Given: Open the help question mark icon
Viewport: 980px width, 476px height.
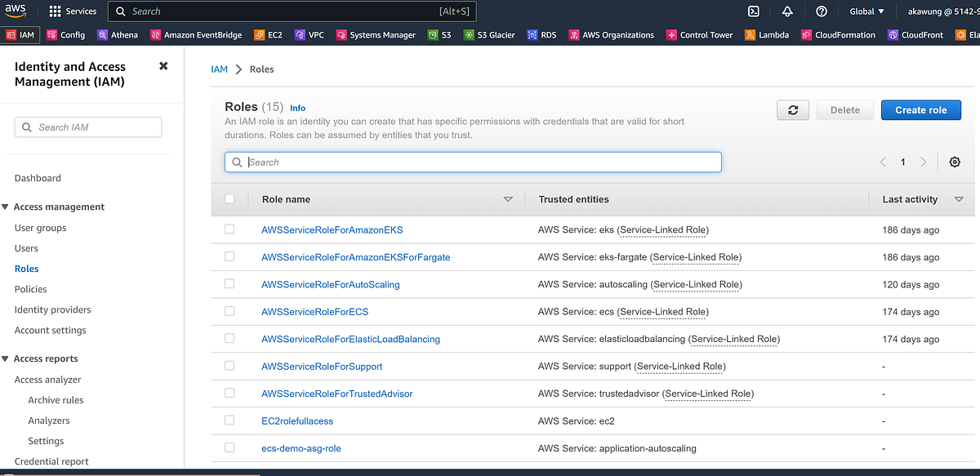Looking at the screenshot, I should [x=822, y=11].
